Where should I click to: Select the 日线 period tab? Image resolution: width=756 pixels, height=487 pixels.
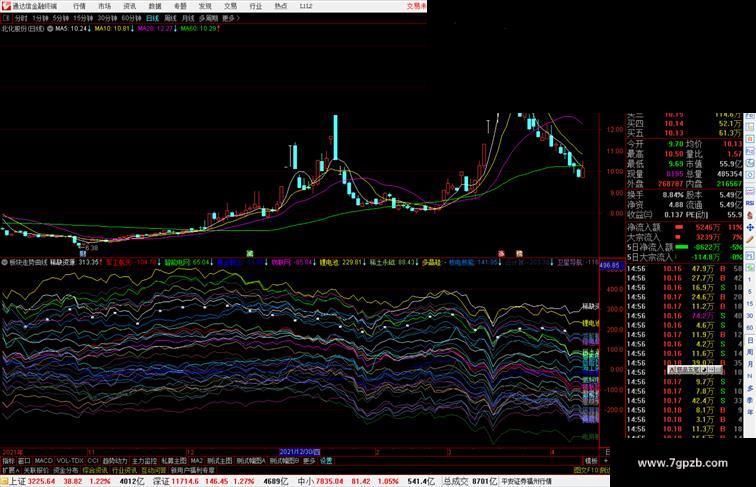[152, 18]
